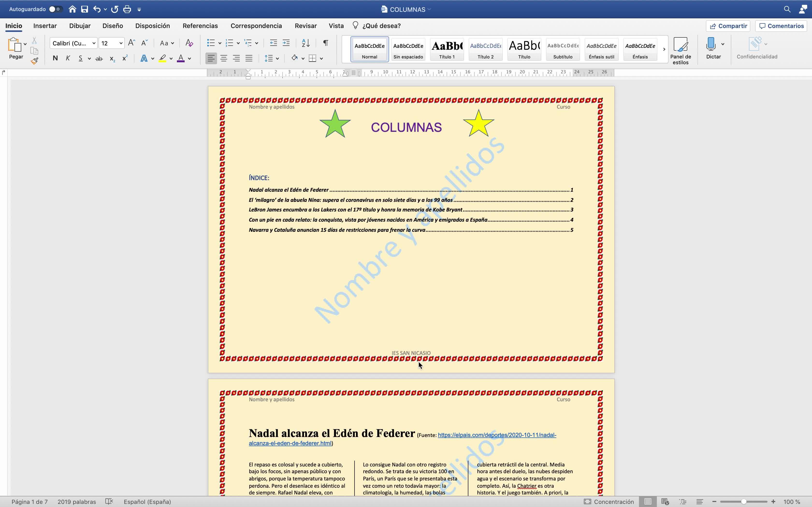This screenshot has width=812, height=507.
Task: Expand the styles gallery arrow
Action: pyautogui.click(x=664, y=49)
